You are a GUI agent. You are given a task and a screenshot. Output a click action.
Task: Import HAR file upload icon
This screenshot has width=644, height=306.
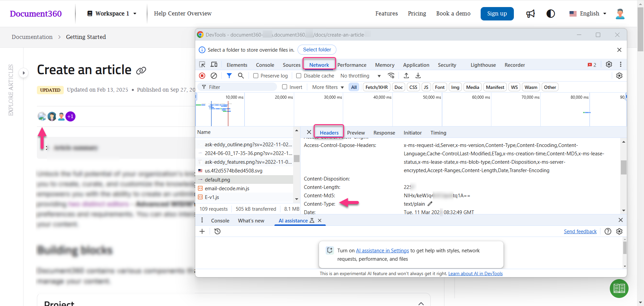tap(406, 75)
